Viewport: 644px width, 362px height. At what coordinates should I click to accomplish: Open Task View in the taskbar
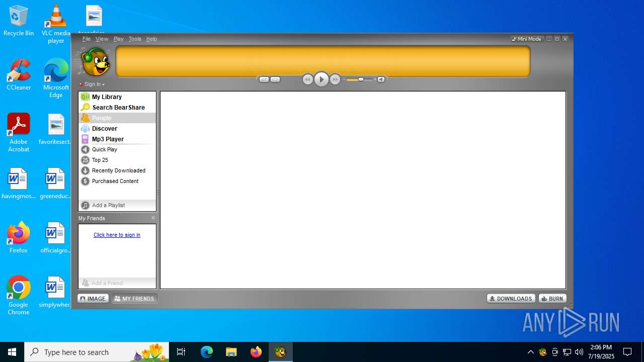point(181,352)
